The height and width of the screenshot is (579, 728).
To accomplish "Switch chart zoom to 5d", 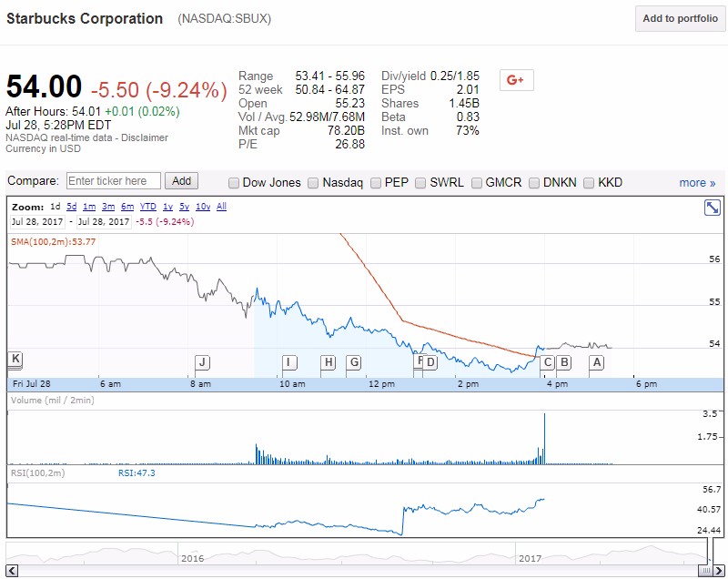I will (71, 207).
